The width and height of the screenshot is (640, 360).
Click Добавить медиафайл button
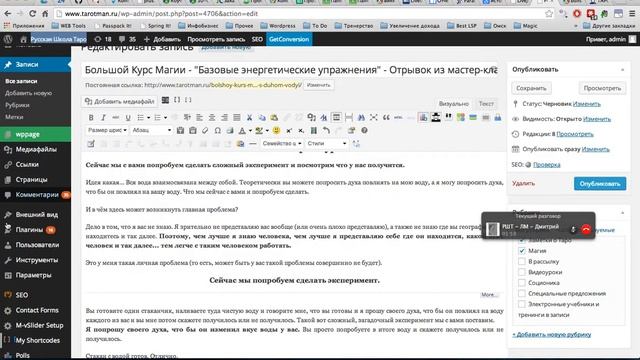pos(120,101)
